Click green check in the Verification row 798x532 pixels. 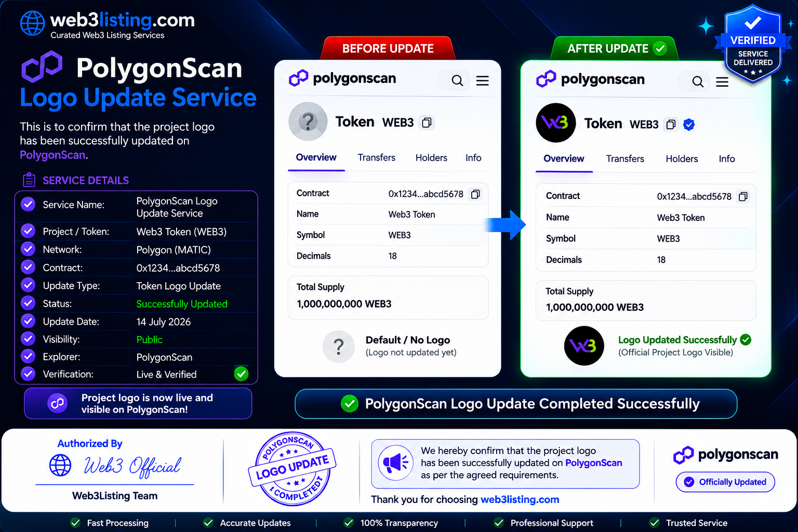coord(241,374)
